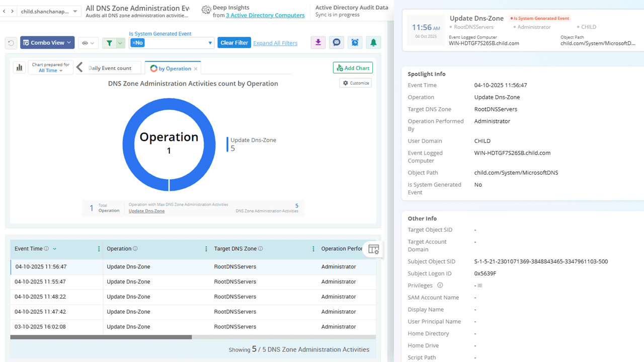Click the green bell alert icon

[x=373, y=43]
